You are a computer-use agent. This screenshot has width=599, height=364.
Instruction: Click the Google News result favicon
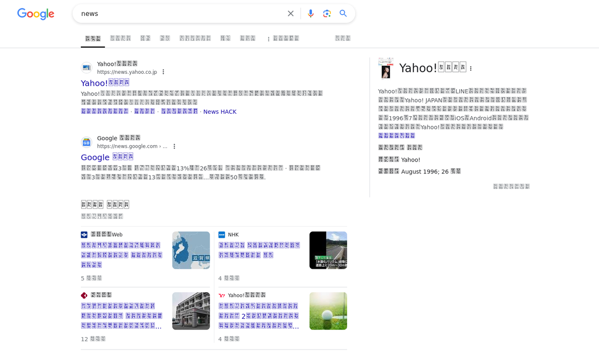tap(86, 142)
